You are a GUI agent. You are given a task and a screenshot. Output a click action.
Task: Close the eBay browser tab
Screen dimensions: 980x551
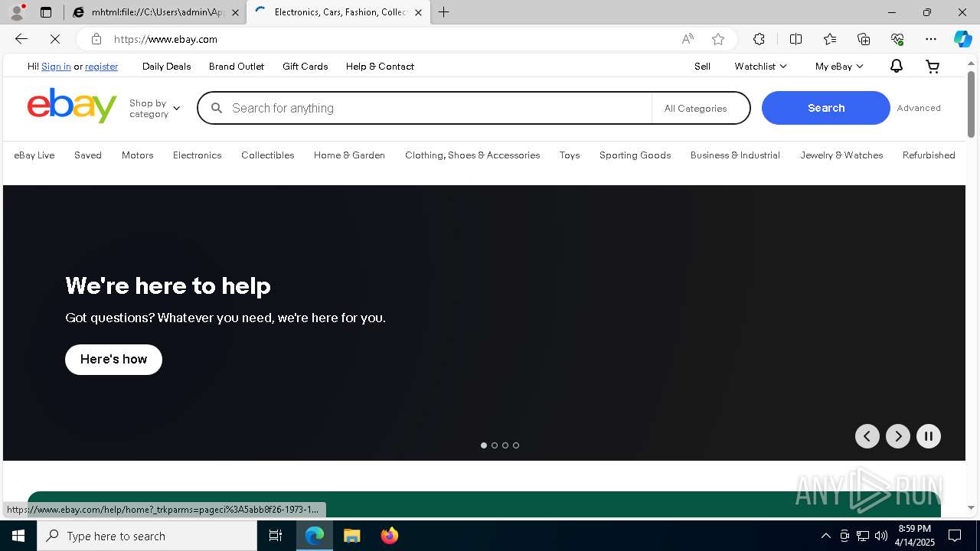pyautogui.click(x=418, y=12)
